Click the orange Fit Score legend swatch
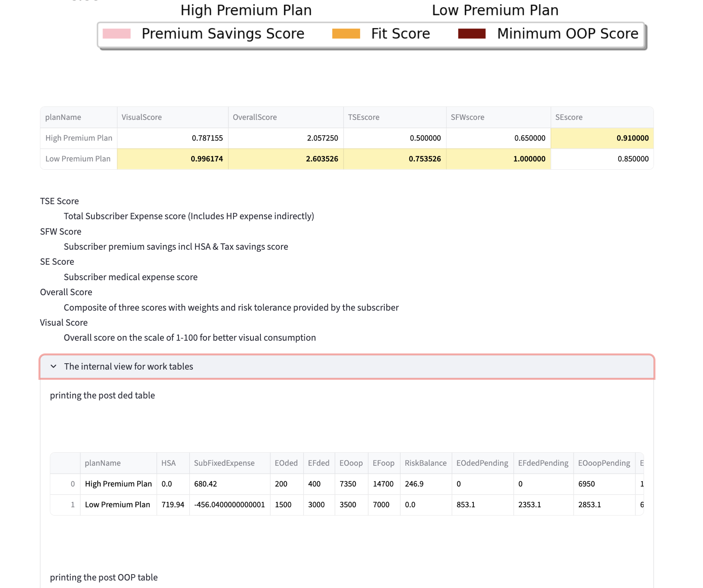703x588 pixels. [x=346, y=34]
